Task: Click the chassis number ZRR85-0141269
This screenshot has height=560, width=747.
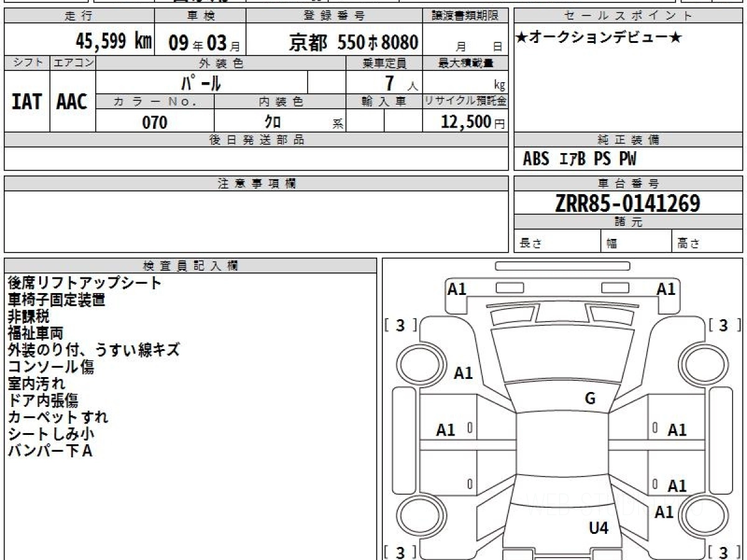Action: [627, 203]
